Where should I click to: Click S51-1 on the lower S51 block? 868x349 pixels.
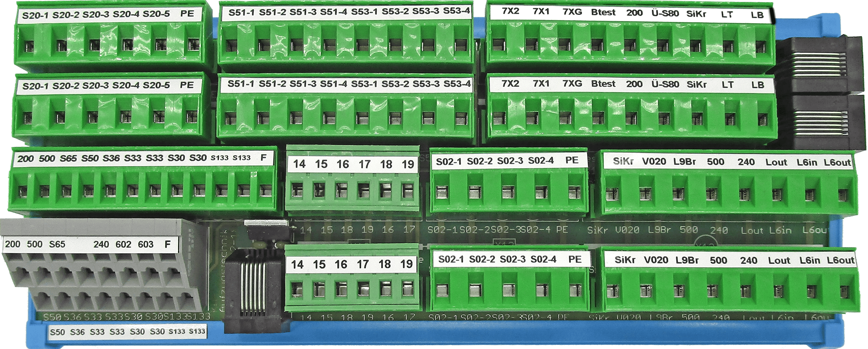pyautogui.click(x=241, y=84)
